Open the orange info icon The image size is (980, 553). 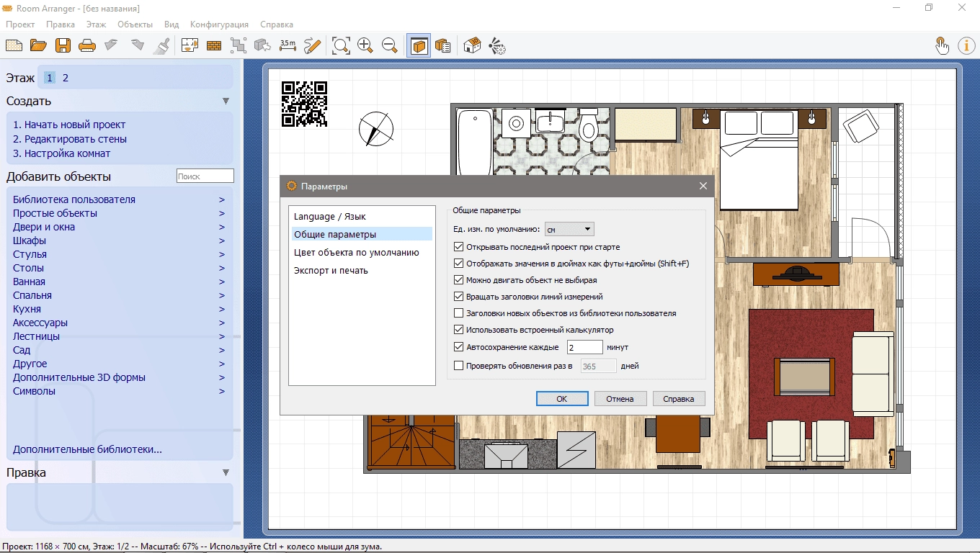(966, 45)
